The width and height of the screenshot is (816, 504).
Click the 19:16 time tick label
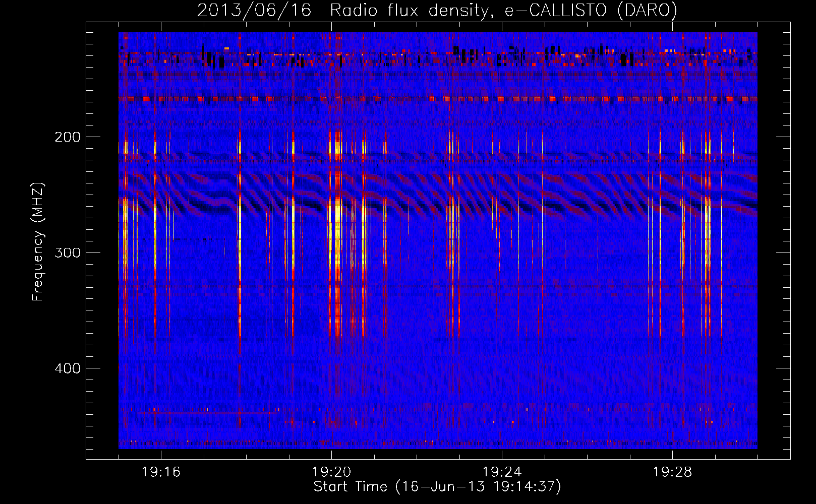tap(161, 472)
